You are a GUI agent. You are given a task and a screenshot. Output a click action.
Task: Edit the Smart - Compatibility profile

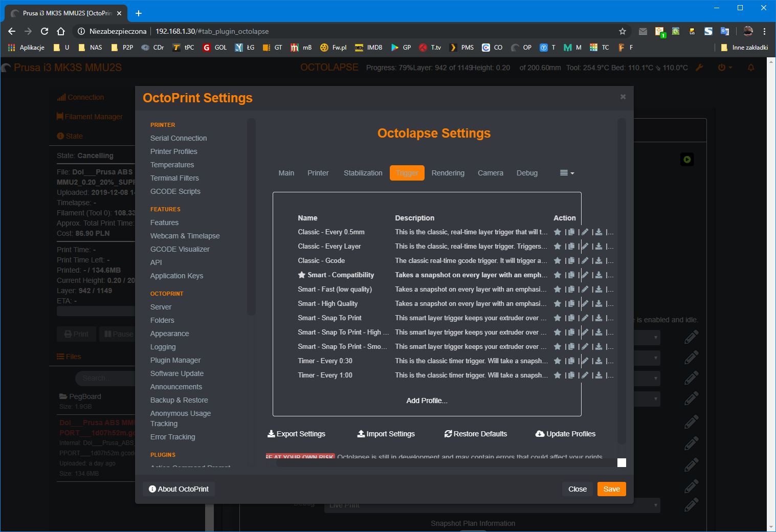pyautogui.click(x=585, y=275)
